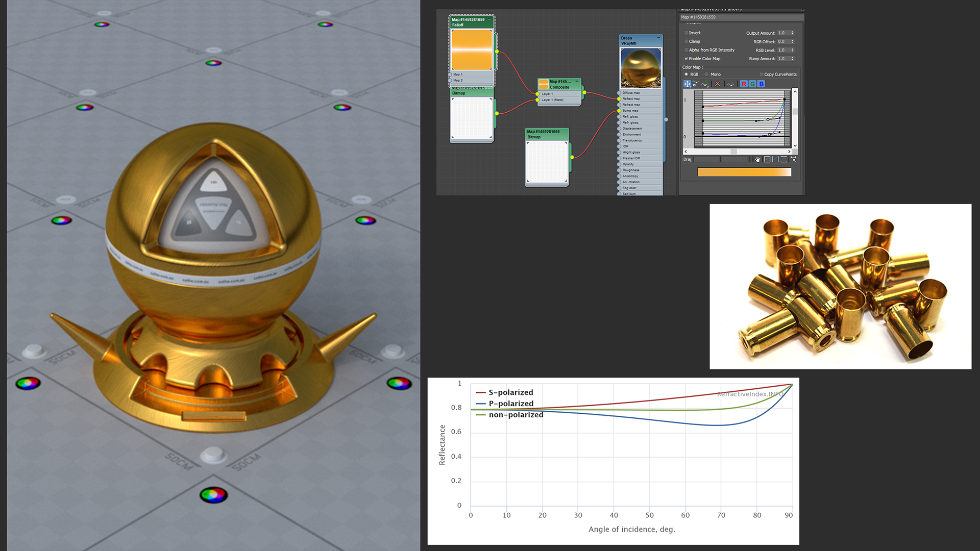Click the Map #1459281659 name field
This screenshot has width=980, height=551.
point(742,17)
